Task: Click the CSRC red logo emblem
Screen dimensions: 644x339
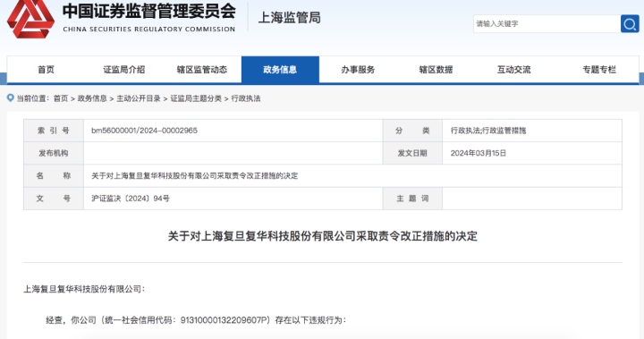Action: pos(30,19)
